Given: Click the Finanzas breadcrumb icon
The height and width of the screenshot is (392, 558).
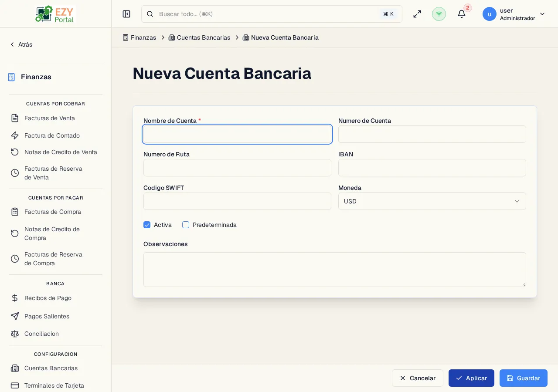Looking at the screenshot, I should coord(126,37).
